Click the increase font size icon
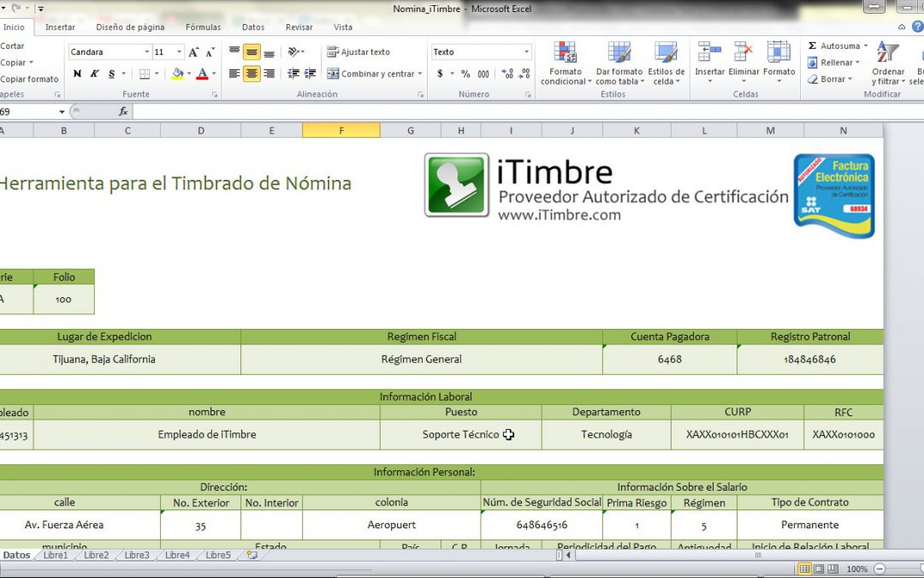This screenshot has width=924, height=578. [193, 52]
